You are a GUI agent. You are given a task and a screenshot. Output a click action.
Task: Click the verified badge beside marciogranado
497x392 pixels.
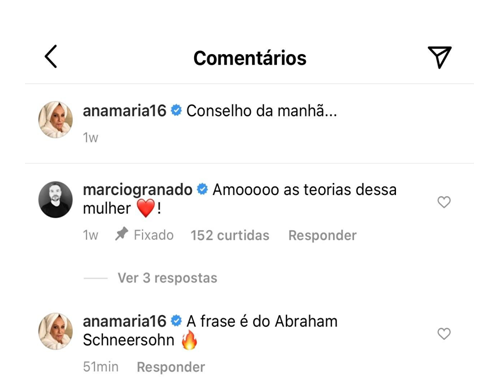tap(202, 189)
